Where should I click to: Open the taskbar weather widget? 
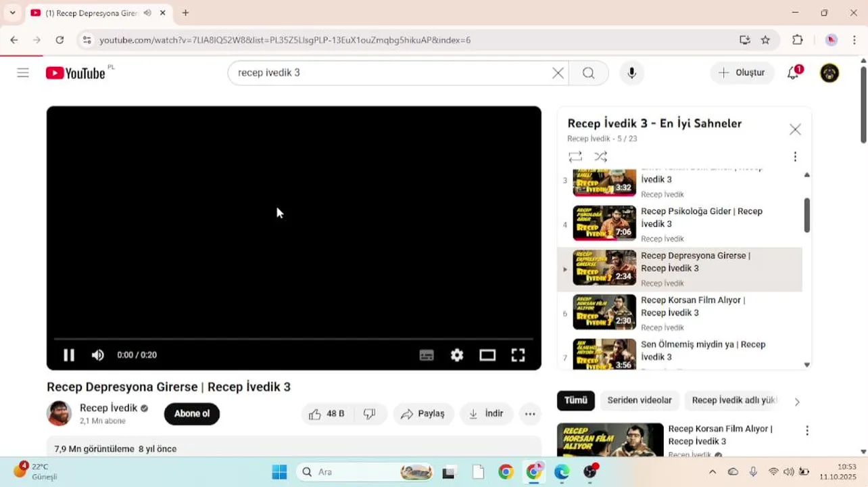pyautogui.click(x=36, y=471)
